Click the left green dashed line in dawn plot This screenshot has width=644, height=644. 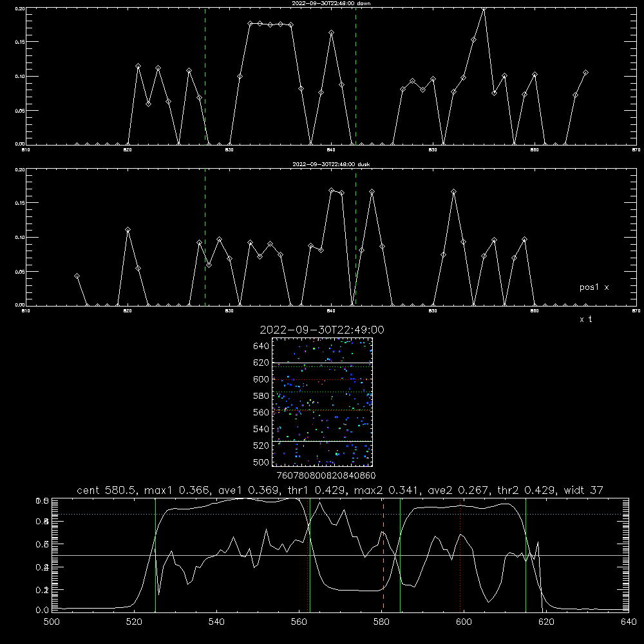click(x=205, y=76)
